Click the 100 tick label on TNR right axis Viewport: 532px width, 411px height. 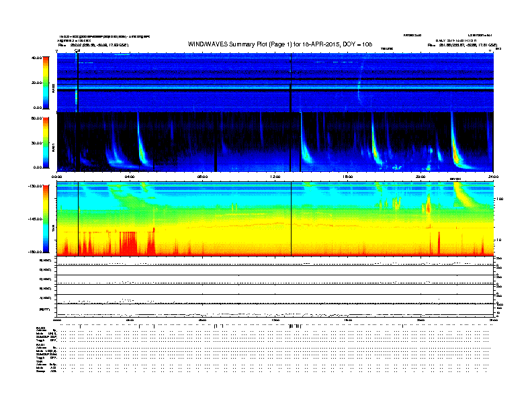500,199
